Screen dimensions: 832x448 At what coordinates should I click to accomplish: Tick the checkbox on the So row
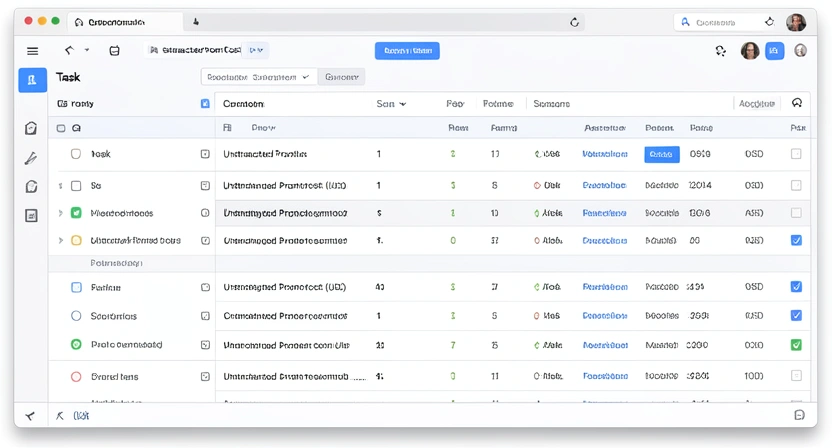pos(76,186)
